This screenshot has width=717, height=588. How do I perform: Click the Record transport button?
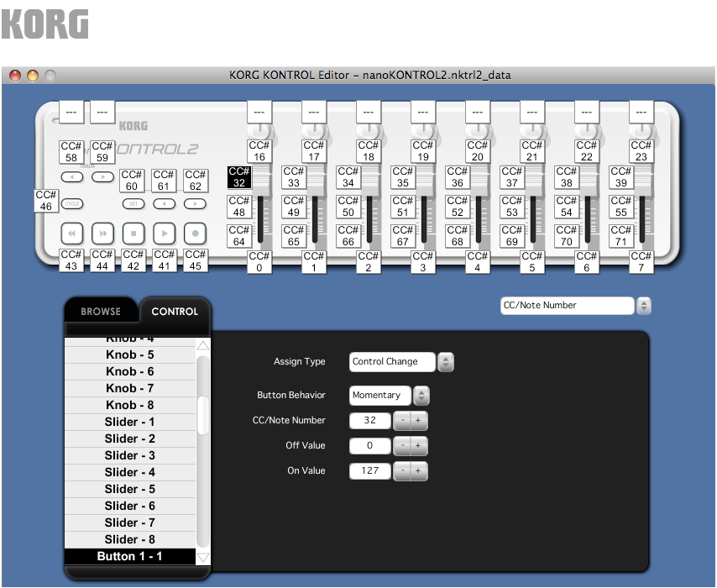pos(196,234)
